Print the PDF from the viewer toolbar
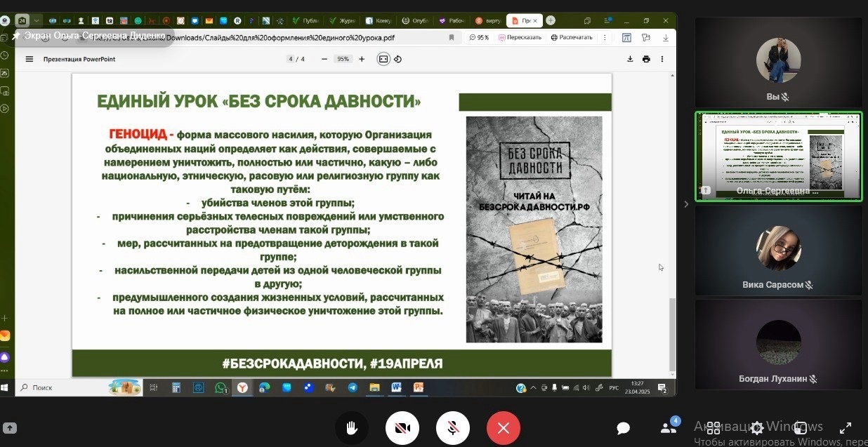The height and width of the screenshot is (447, 868). (646, 59)
